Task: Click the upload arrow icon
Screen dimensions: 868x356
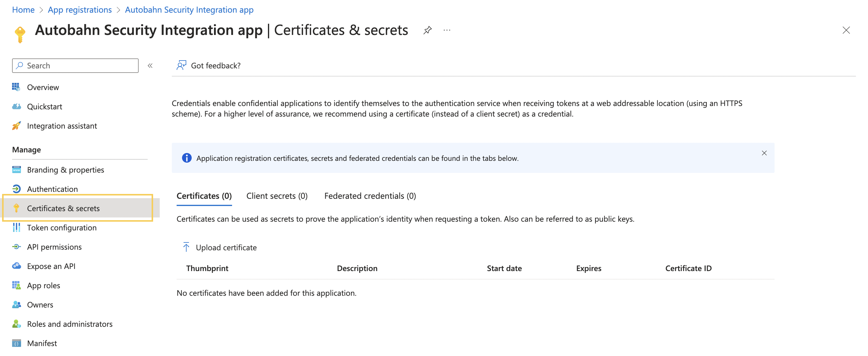Action: [186, 247]
